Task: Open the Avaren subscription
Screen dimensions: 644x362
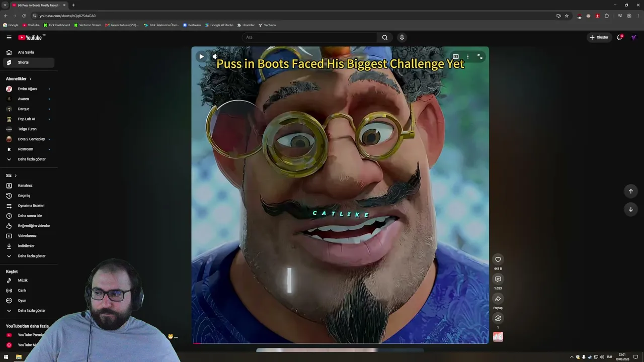Action: (29, 99)
